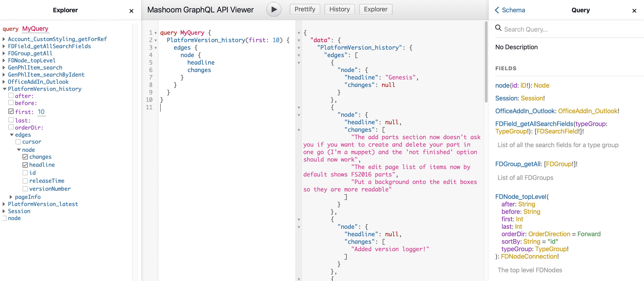644x281 pixels.
Task: Toggle the Explorer panel button in toolbar
Action: 376,9
